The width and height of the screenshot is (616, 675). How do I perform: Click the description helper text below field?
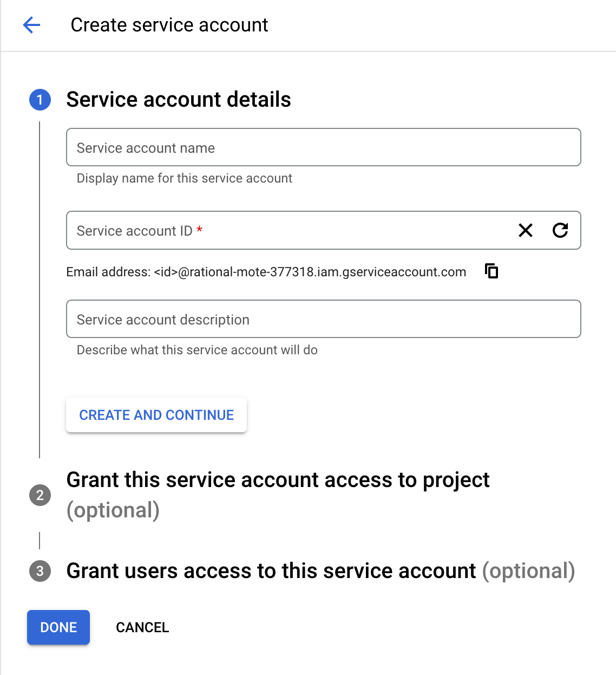coord(197,350)
